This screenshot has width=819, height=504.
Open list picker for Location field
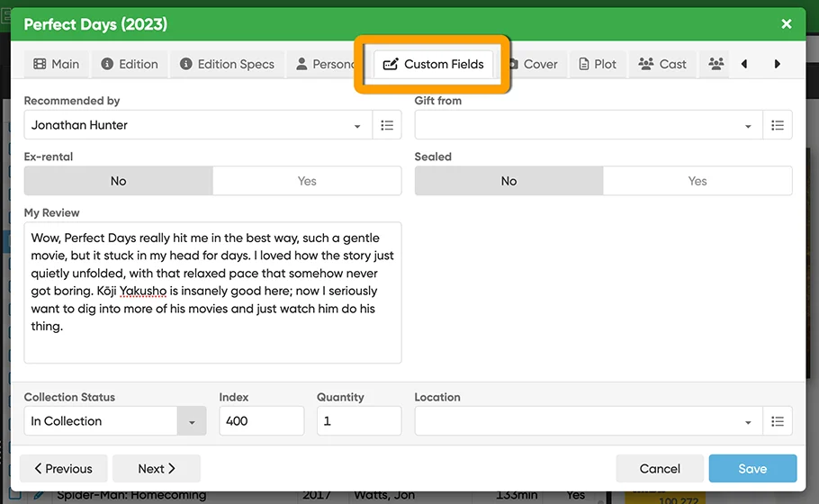click(x=778, y=421)
